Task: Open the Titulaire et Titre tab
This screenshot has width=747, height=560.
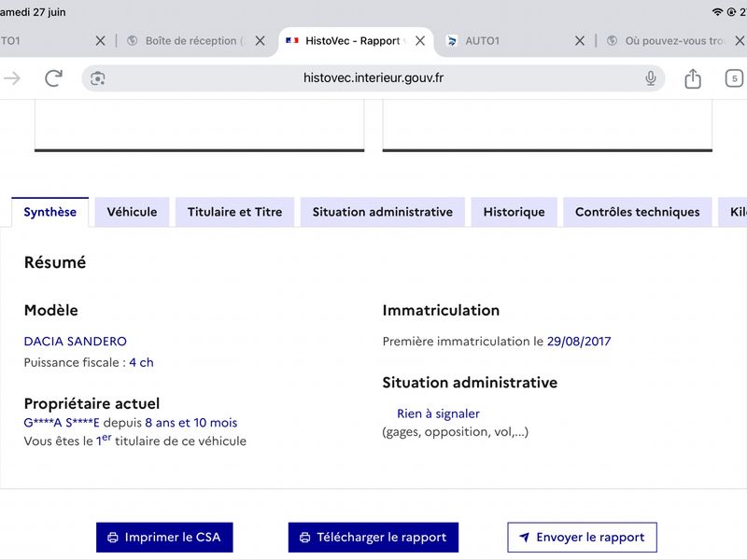Action: pos(235,212)
